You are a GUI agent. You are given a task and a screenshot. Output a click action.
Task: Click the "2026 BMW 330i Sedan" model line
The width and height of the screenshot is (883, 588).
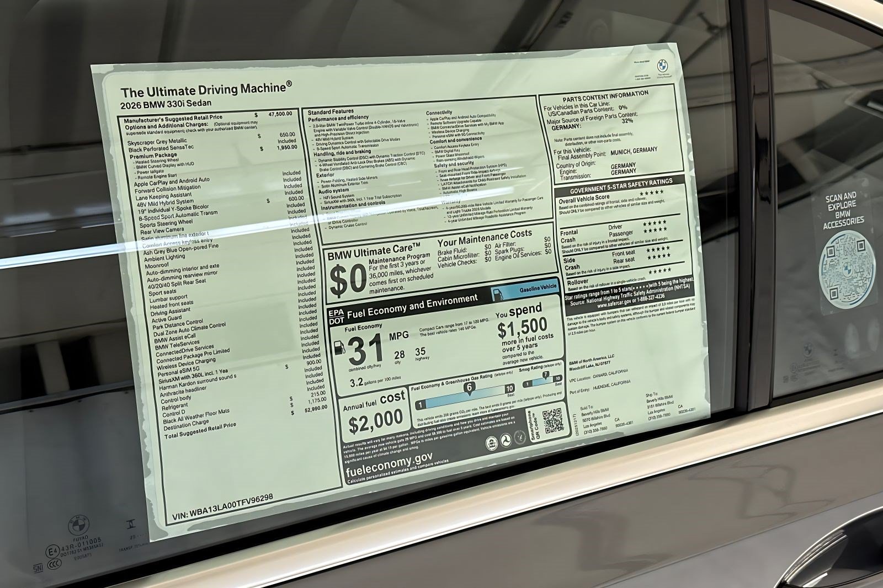coord(166,103)
